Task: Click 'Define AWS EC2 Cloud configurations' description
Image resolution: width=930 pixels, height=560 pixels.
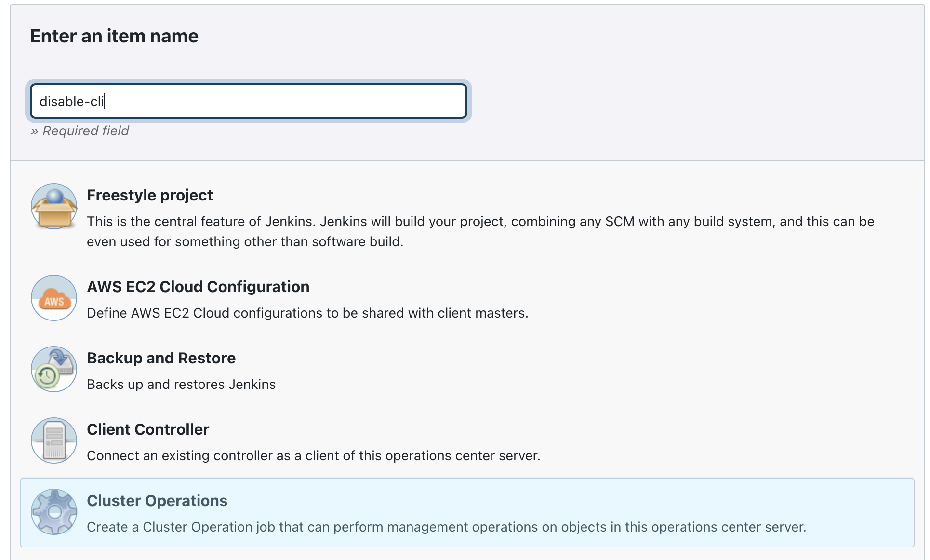Action: click(x=307, y=313)
